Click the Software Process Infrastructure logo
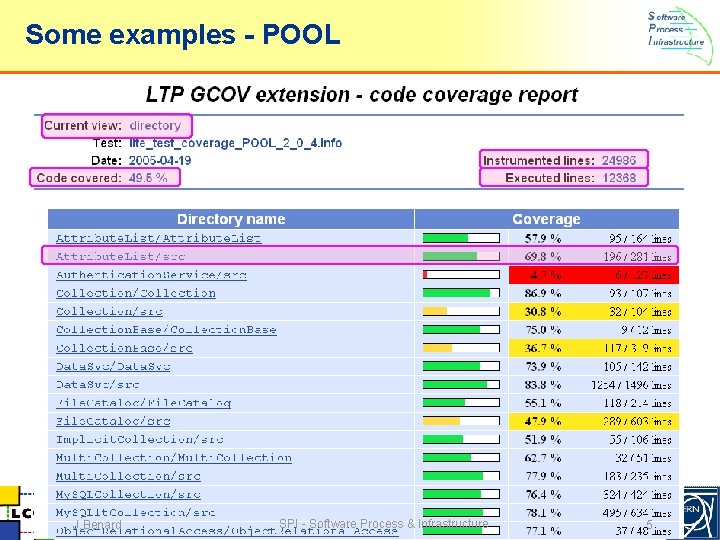Image resolution: width=720 pixels, height=540 pixels. (x=680, y=35)
